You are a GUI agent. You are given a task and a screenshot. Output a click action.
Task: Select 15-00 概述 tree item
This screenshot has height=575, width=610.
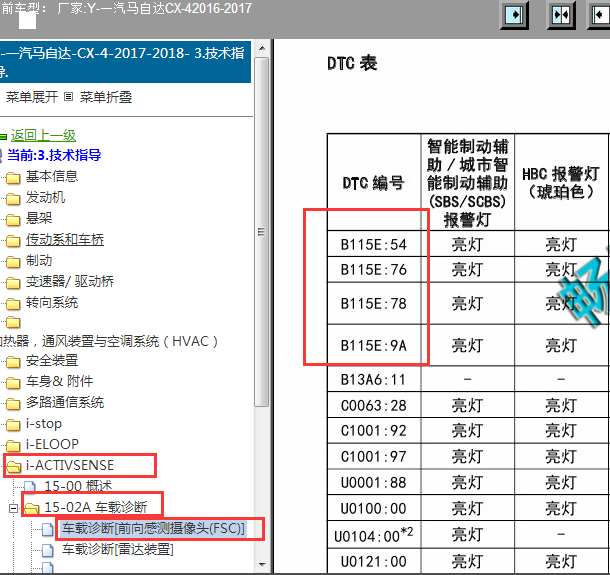tap(78, 486)
